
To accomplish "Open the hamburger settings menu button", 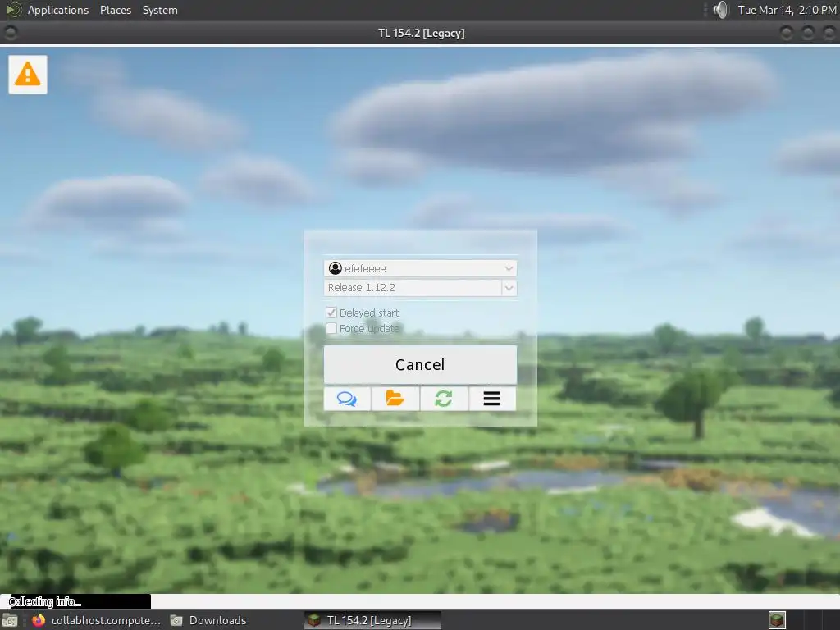I will (492, 399).
